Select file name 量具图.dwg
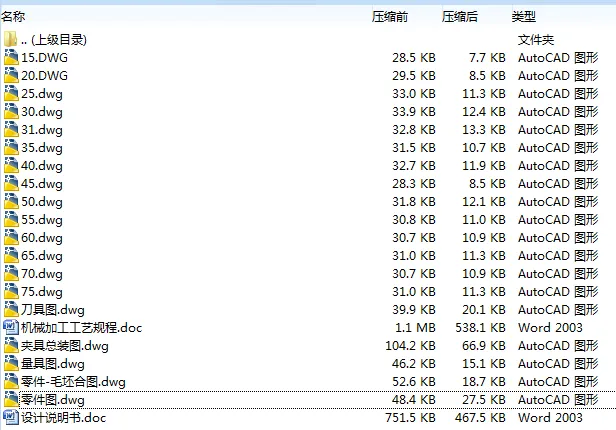The height and width of the screenshot is (430, 616). point(53,364)
